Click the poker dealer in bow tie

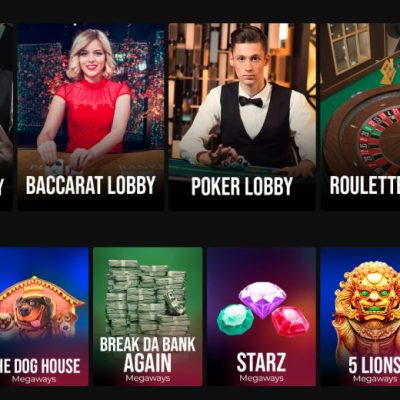[x=248, y=100]
